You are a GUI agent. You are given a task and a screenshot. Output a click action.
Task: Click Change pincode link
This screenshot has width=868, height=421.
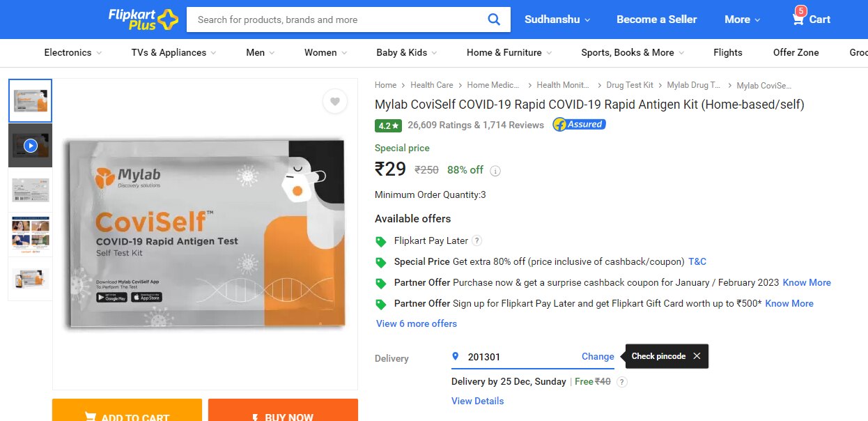click(598, 356)
